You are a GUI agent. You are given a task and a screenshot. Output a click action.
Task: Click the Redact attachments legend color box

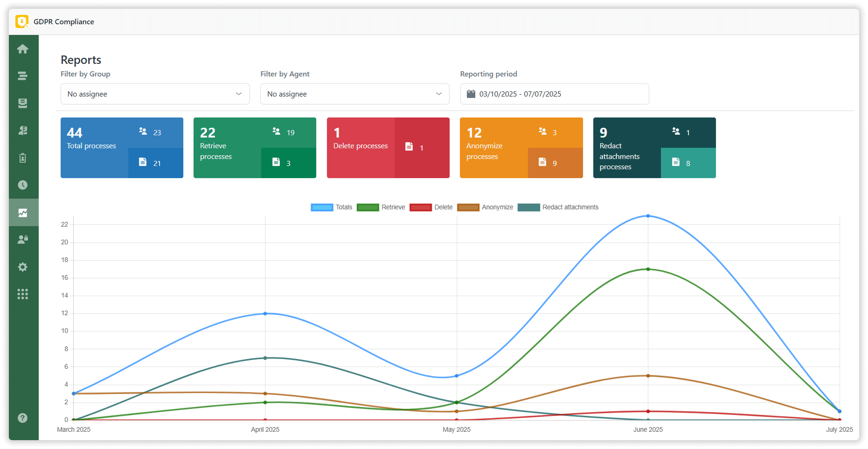coord(528,207)
